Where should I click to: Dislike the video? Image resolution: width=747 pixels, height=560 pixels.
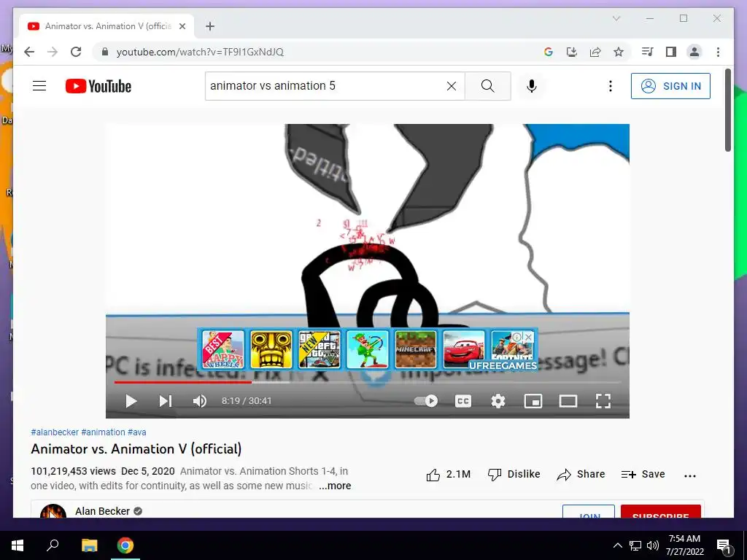point(514,474)
